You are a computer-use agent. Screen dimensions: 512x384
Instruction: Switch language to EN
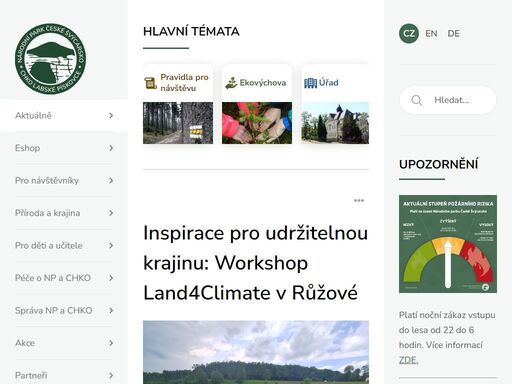point(431,34)
